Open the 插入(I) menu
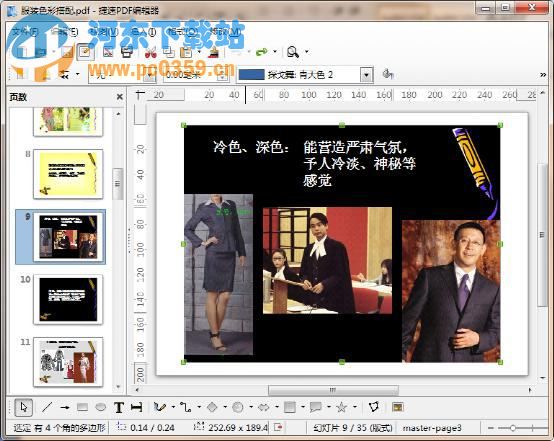 tap(143, 32)
